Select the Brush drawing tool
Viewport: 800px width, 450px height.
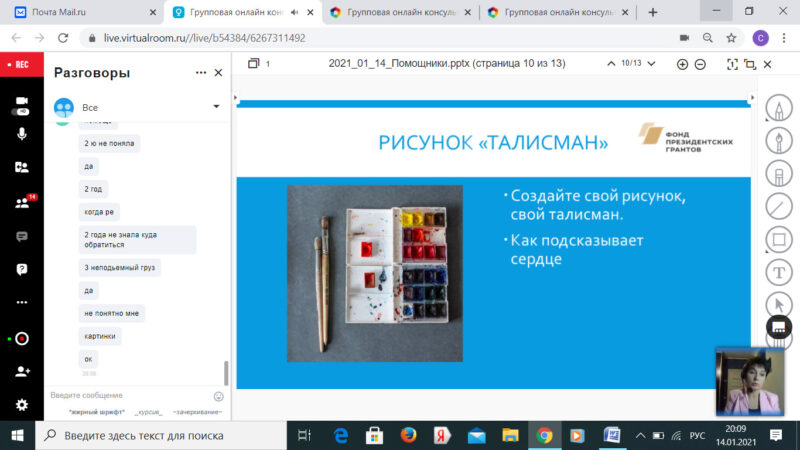pos(779,140)
